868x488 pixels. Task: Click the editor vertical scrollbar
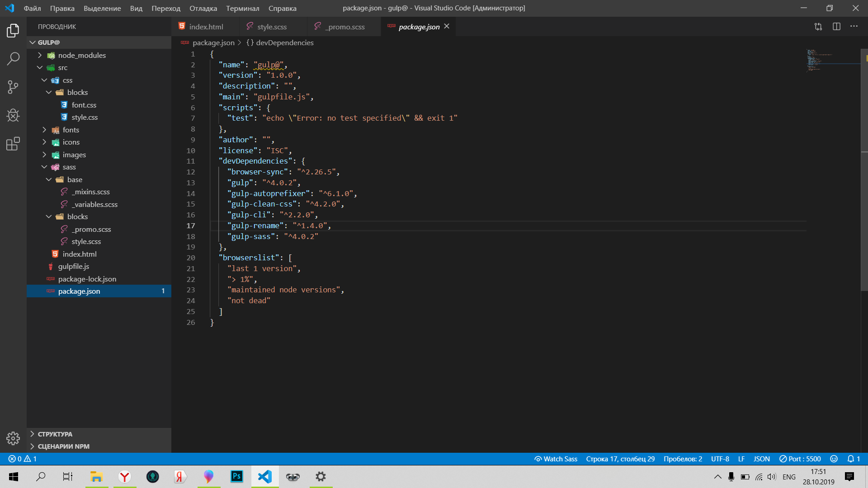point(864,169)
